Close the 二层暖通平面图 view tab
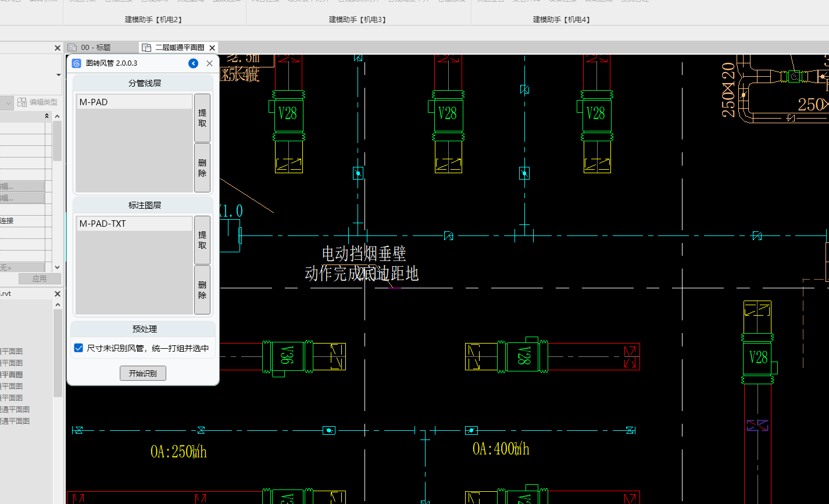This screenshot has width=829, height=504. coord(212,48)
